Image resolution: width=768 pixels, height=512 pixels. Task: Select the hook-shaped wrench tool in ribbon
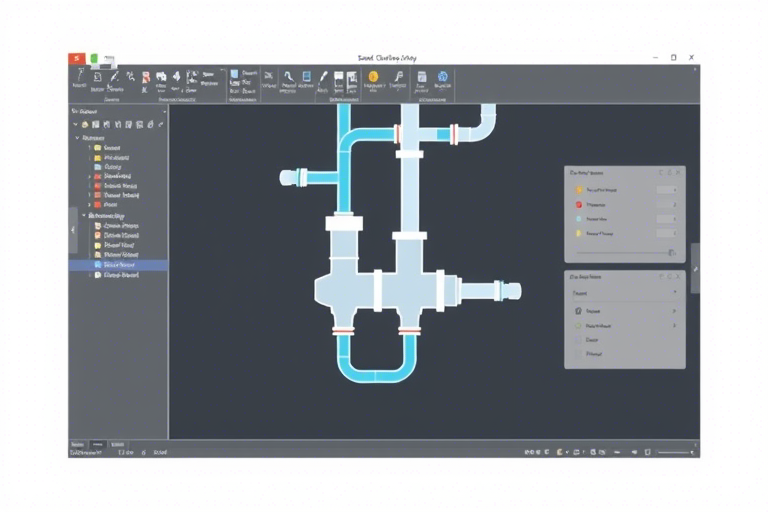[288, 76]
